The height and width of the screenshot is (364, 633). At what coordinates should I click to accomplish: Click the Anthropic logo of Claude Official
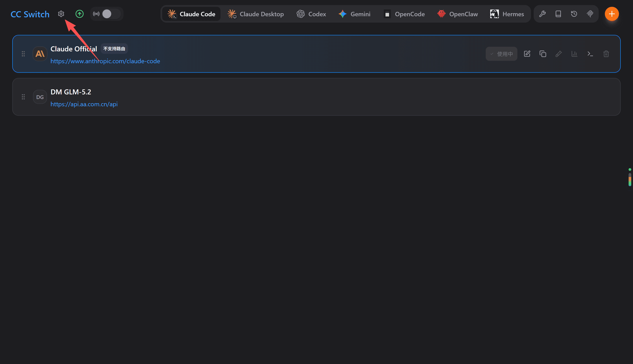click(x=40, y=54)
